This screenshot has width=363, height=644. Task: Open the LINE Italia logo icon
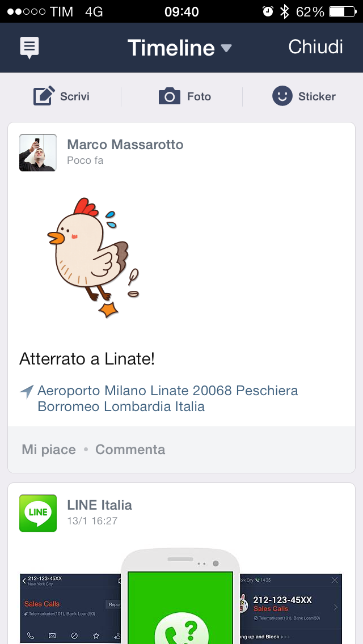point(38,513)
